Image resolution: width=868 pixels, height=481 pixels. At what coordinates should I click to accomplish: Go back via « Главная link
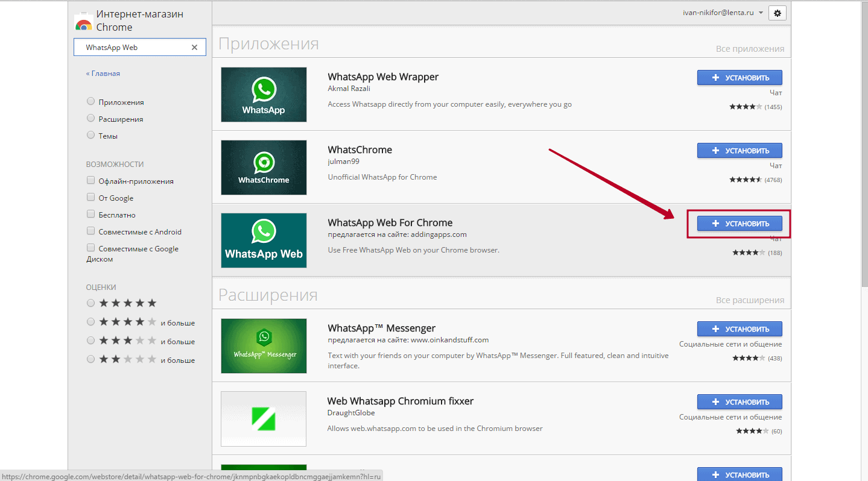[x=103, y=74]
